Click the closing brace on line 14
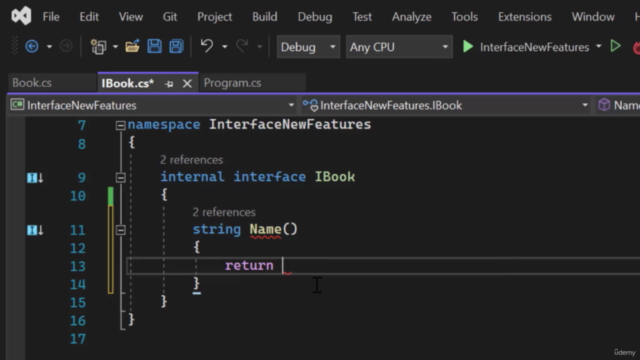The image size is (640, 360). (x=196, y=283)
